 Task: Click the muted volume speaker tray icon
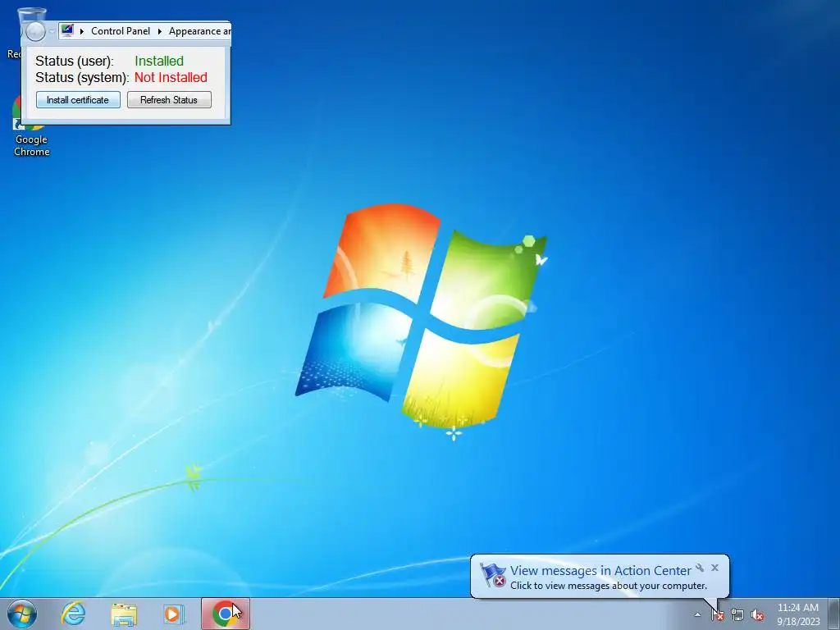point(757,615)
